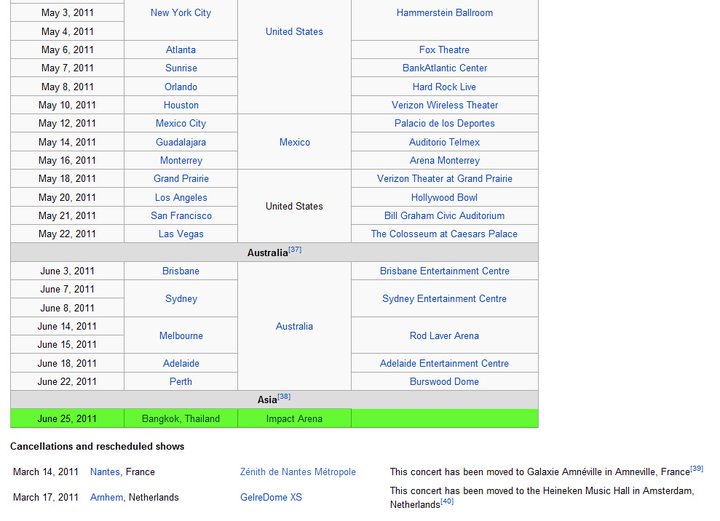Click the Australia country link in table
The width and height of the screenshot is (720, 521).
click(294, 326)
